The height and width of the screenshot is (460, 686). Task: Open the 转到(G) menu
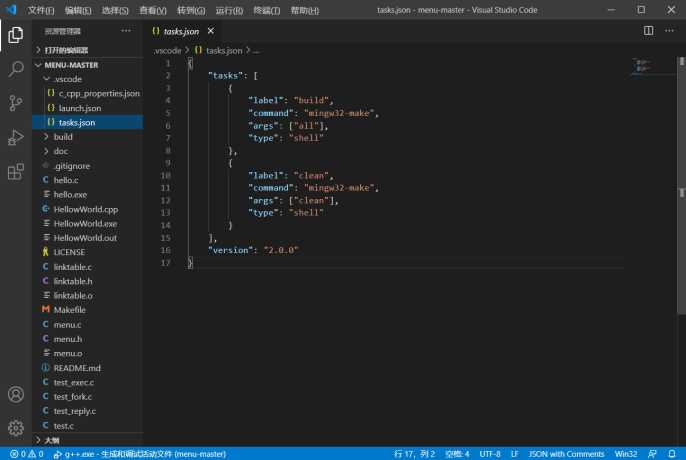(x=191, y=10)
